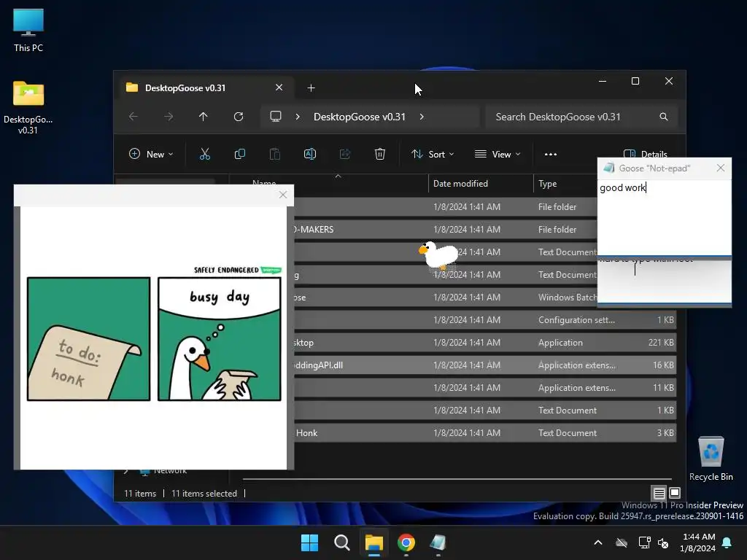Select the Windows Batch file row

[445, 297]
